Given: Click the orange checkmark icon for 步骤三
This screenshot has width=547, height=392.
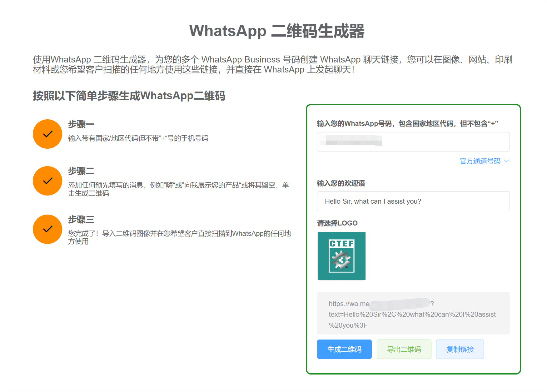Looking at the screenshot, I should coord(47,229).
